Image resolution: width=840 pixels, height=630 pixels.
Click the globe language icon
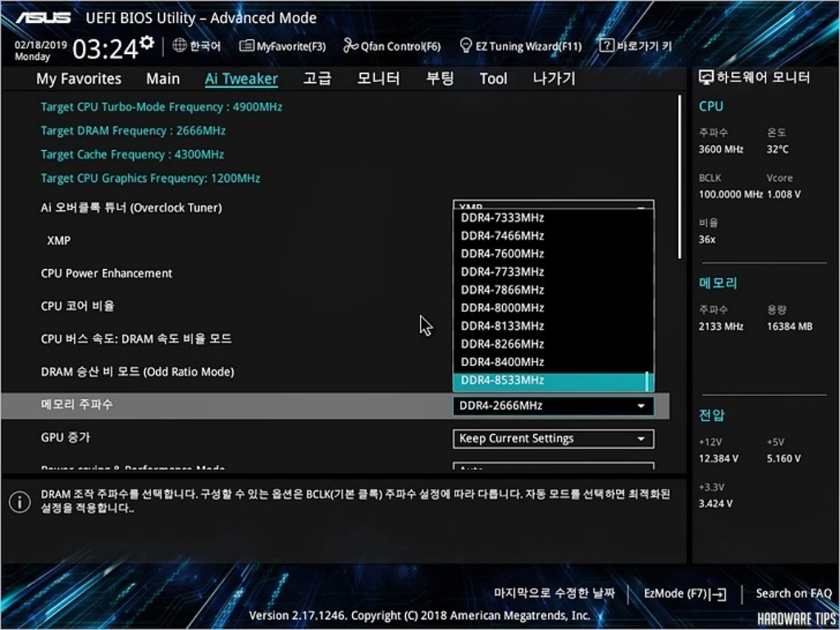coord(180,46)
